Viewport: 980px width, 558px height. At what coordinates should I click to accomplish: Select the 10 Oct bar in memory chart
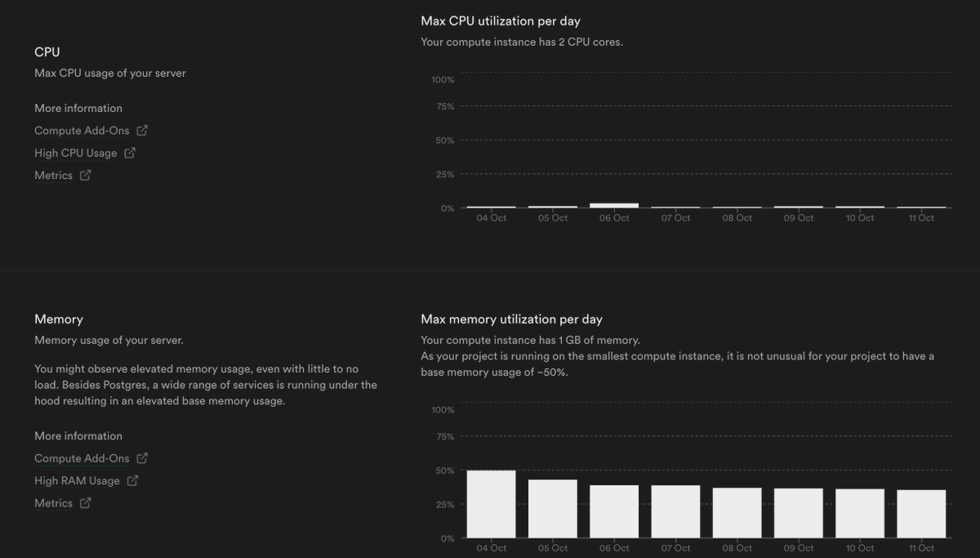click(860, 514)
